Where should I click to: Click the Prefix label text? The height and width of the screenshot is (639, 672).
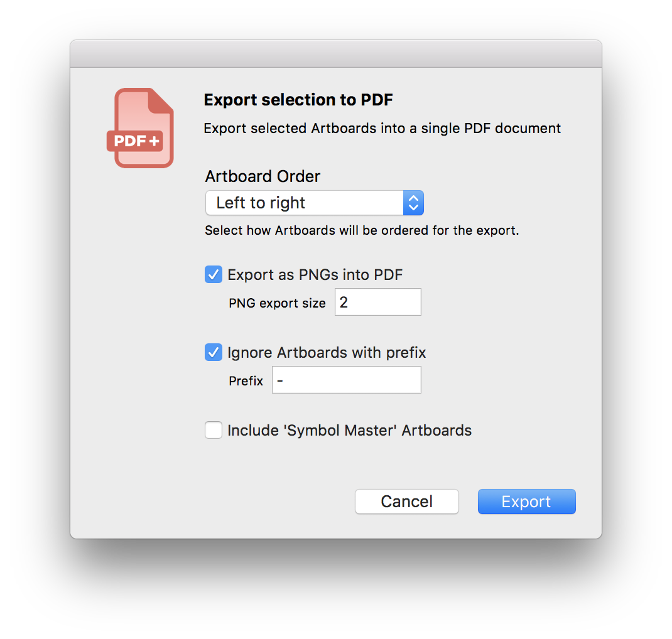point(246,381)
